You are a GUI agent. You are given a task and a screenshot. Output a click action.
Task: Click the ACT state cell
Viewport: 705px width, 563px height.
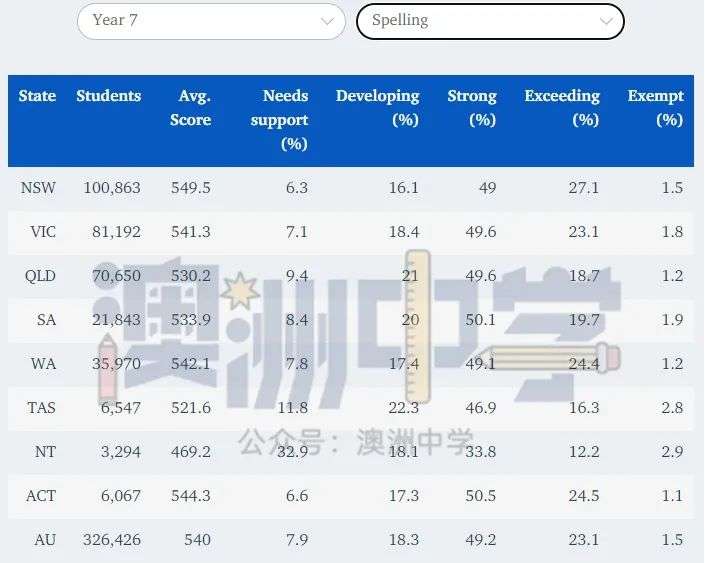41,496
